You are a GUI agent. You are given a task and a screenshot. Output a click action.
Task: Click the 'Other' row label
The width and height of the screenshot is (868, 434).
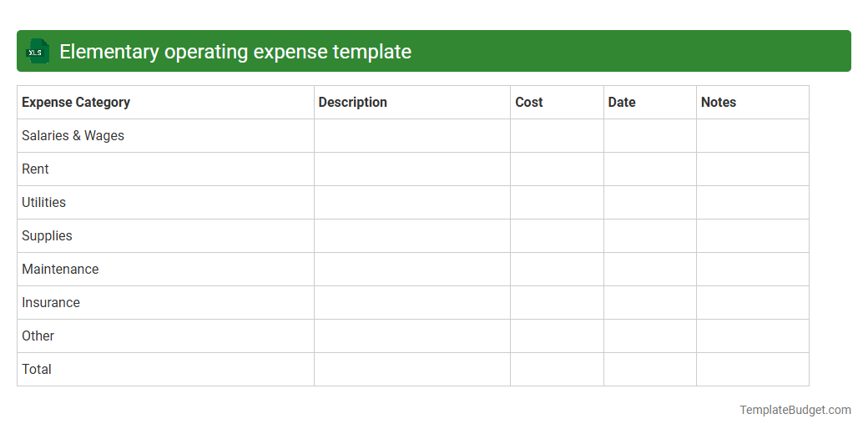point(38,336)
